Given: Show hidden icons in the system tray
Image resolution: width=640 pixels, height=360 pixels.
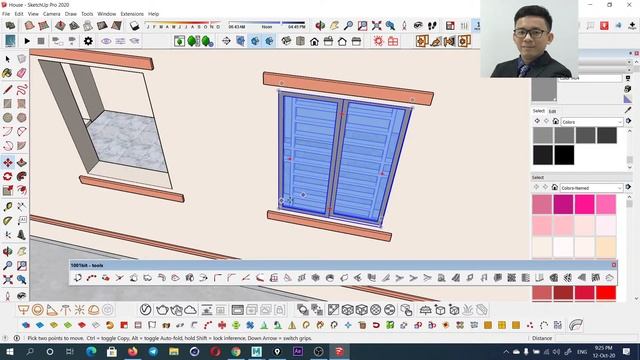Looking at the screenshot, I should 506,351.
